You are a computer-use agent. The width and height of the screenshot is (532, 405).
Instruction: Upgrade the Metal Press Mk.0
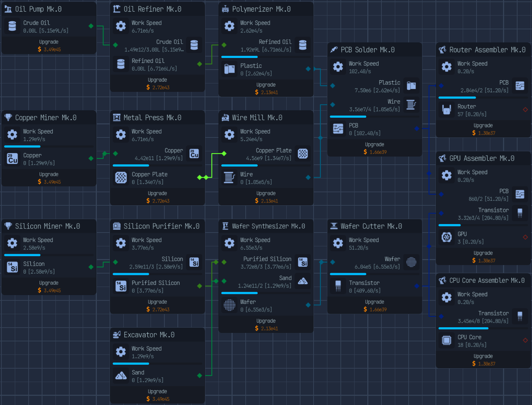click(157, 197)
